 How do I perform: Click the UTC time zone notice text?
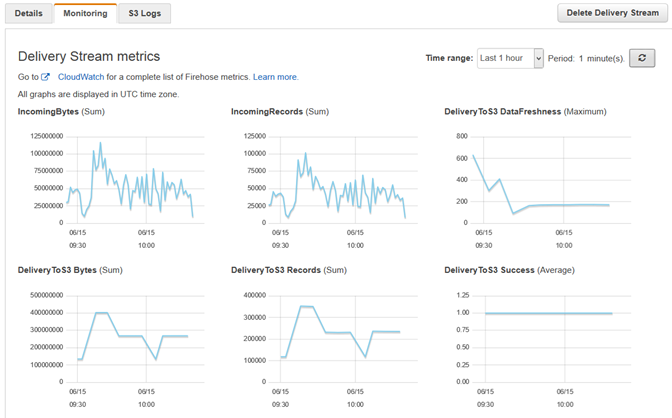pyautogui.click(x=98, y=94)
